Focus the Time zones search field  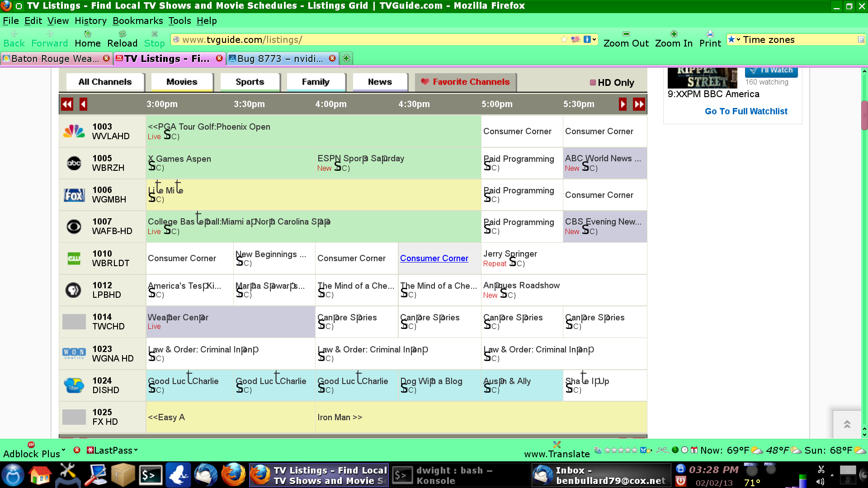[799, 39]
